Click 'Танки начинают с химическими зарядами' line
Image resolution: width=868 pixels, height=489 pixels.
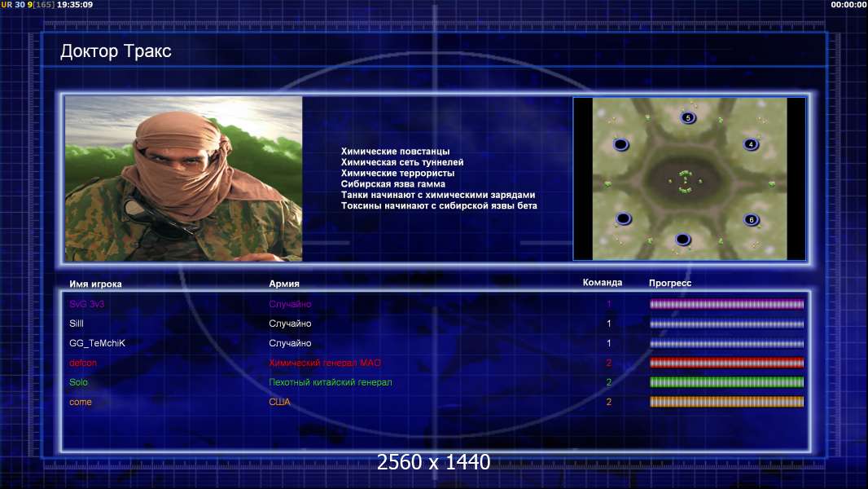[438, 195]
